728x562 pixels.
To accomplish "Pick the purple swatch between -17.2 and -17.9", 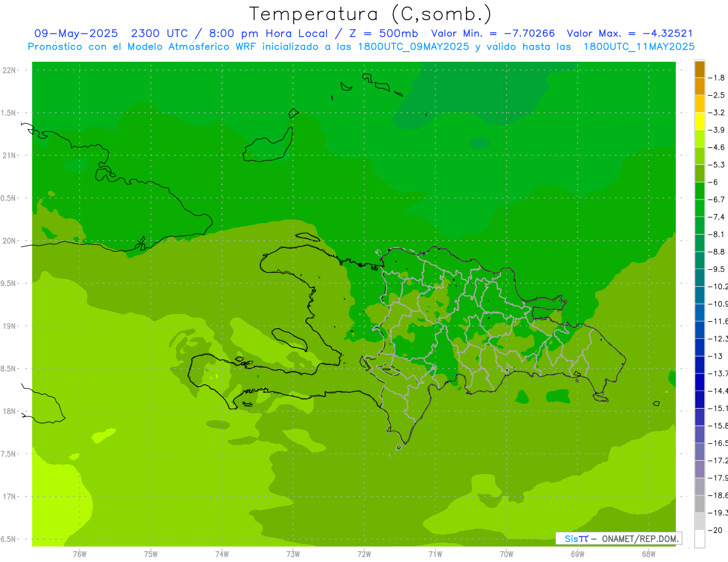I will (699, 469).
